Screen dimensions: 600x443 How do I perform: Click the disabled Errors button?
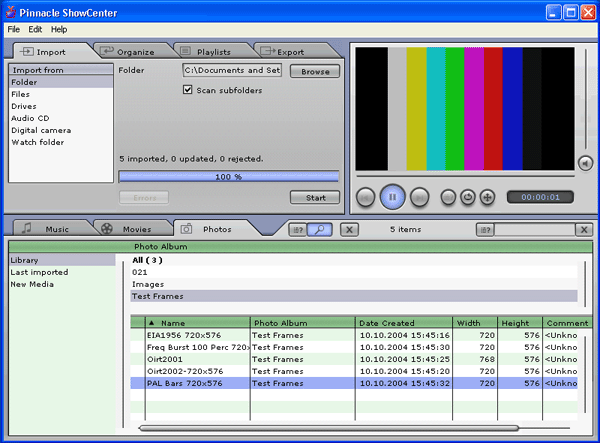tap(144, 198)
